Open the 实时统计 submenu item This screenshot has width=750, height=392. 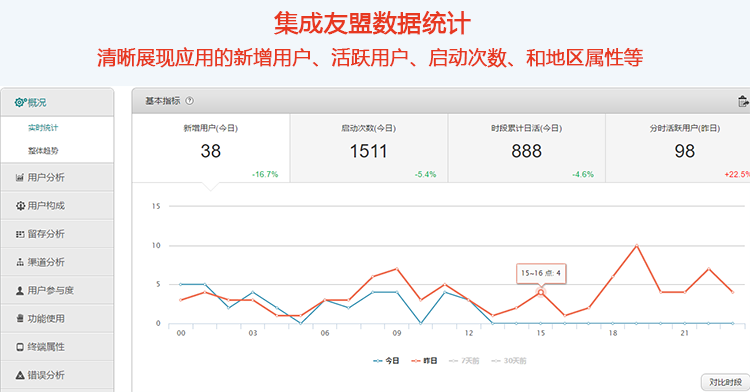click(43, 128)
